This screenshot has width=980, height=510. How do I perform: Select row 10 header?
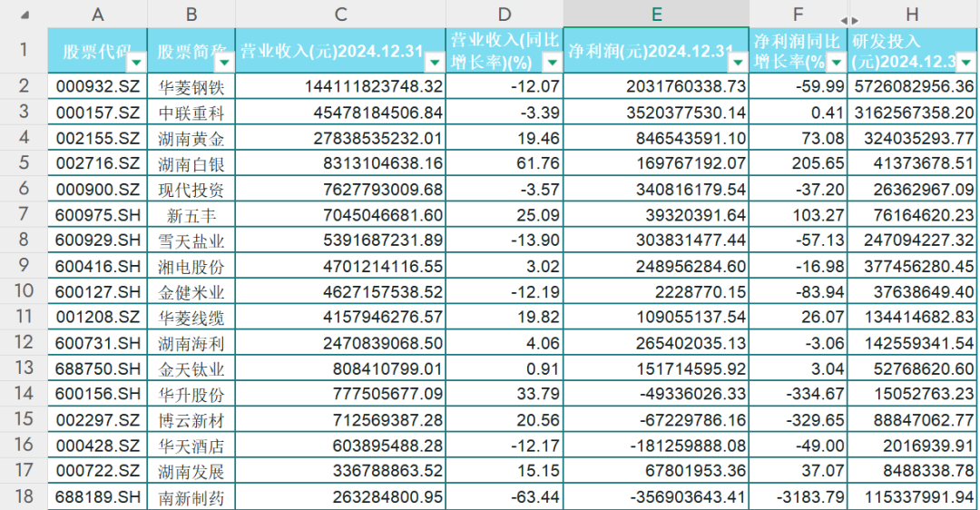pyautogui.click(x=24, y=291)
